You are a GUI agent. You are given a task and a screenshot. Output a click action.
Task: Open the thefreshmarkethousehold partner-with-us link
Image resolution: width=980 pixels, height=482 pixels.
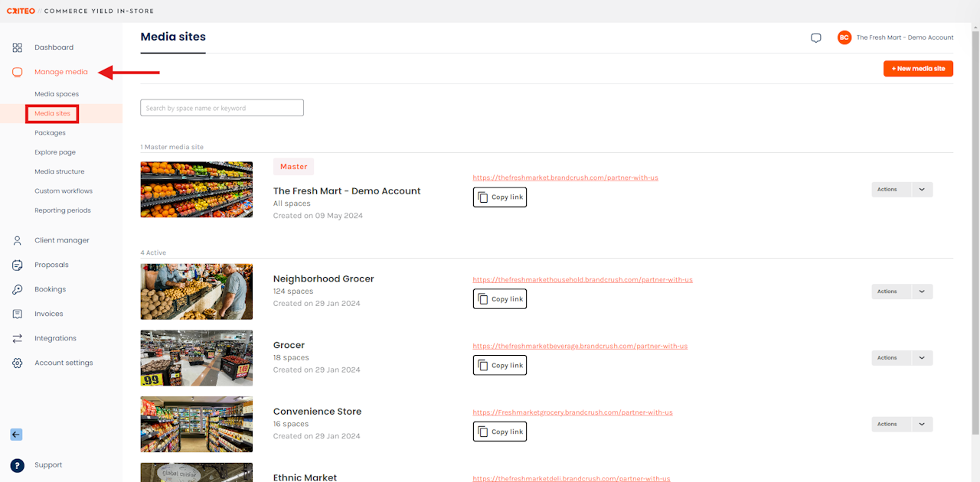click(x=583, y=280)
